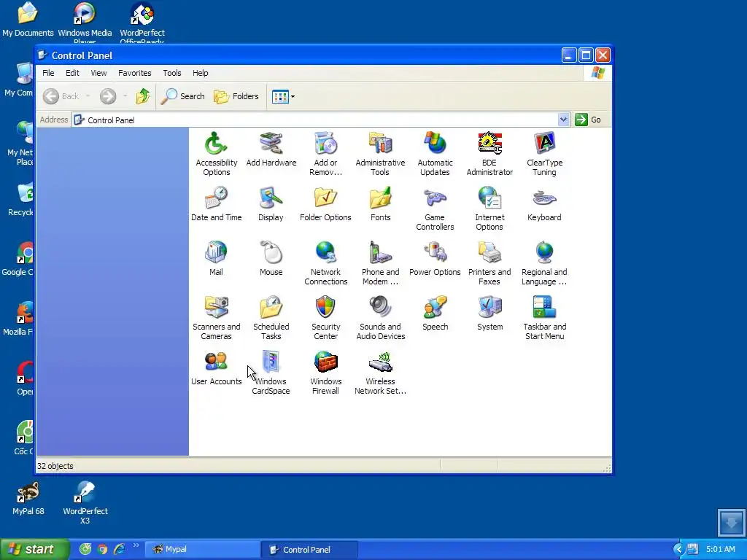
Task: Select the System icon
Action: 489,314
